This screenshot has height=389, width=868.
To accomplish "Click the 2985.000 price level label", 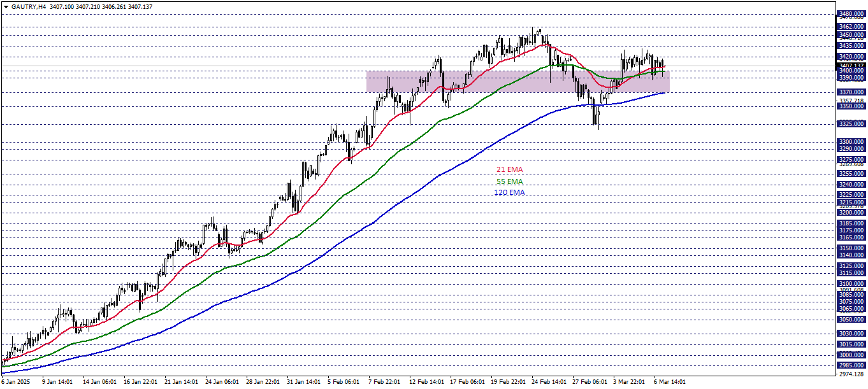I will pos(851,365).
